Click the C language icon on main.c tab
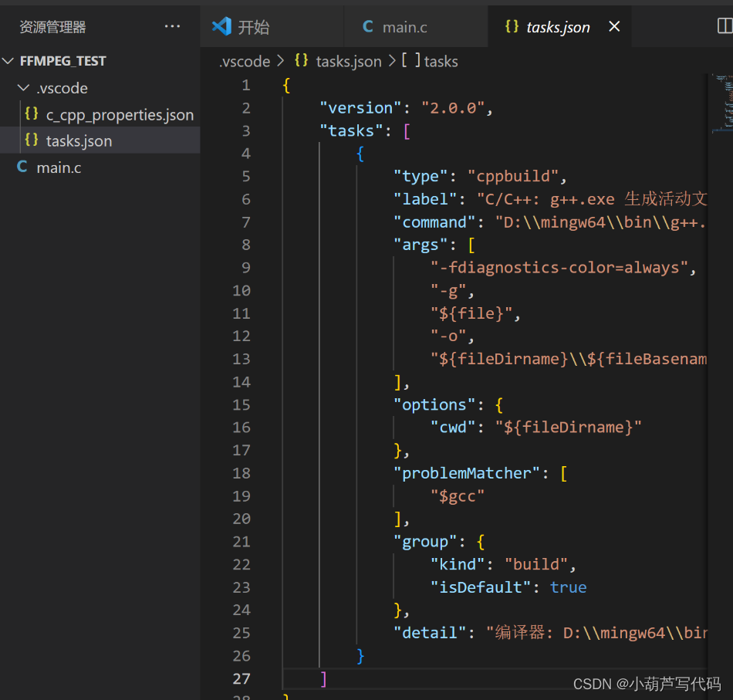Image resolution: width=733 pixels, height=700 pixels. (x=368, y=26)
